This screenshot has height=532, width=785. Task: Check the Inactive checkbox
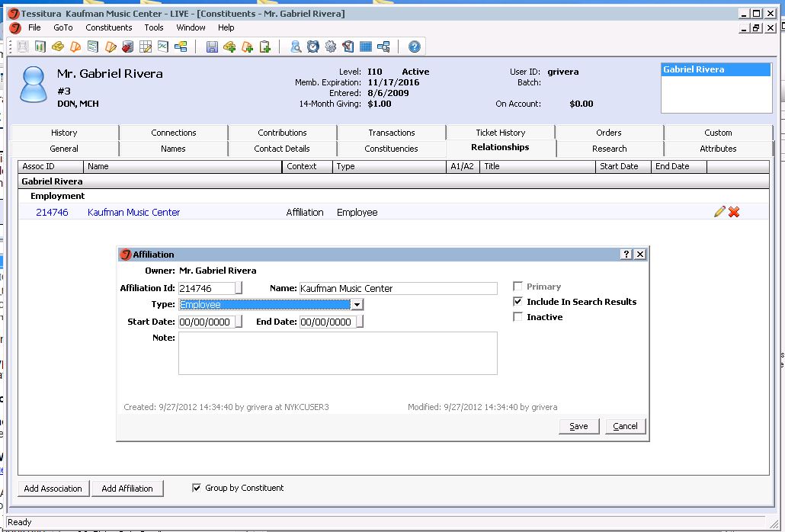coord(517,317)
